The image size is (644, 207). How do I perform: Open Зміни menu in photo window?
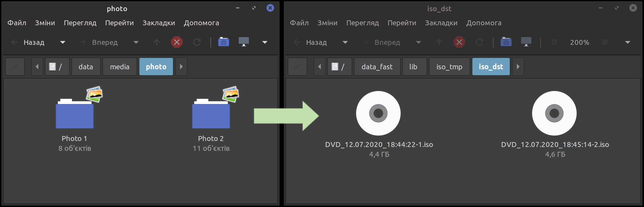tap(45, 23)
